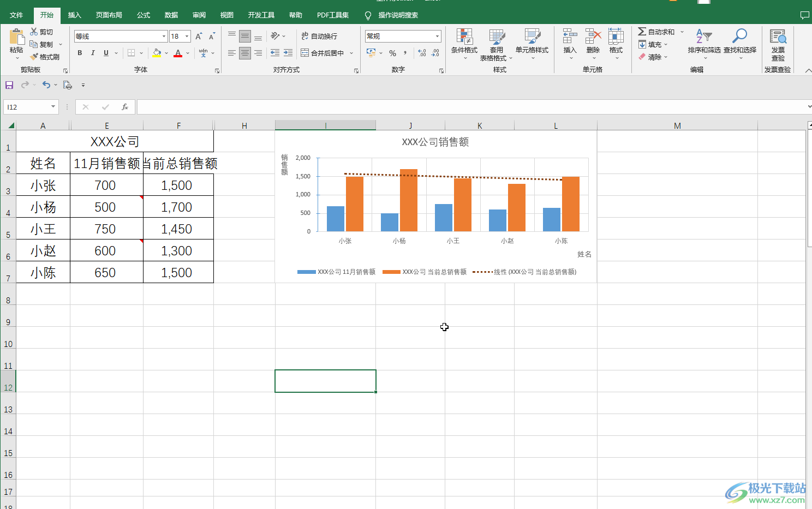
Task: Apply percent style format
Action: click(392, 53)
